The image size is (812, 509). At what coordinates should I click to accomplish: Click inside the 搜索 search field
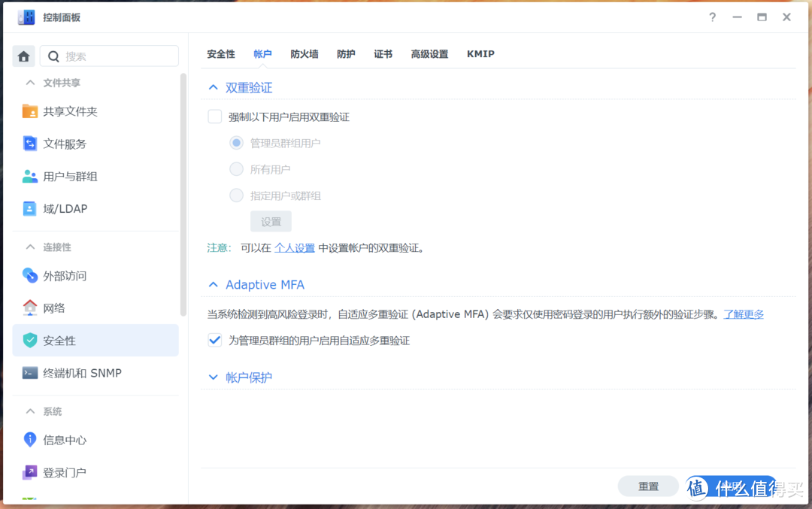click(x=109, y=56)
